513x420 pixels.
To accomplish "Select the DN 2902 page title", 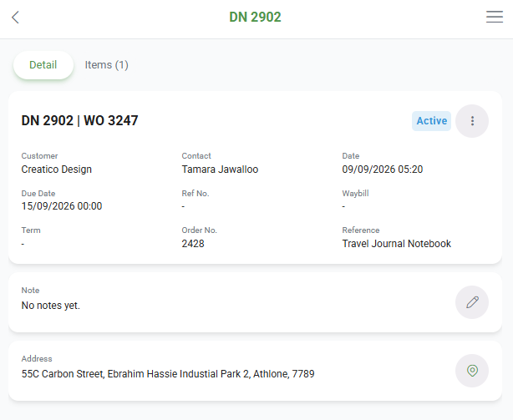I will click(x=255, y=17).
